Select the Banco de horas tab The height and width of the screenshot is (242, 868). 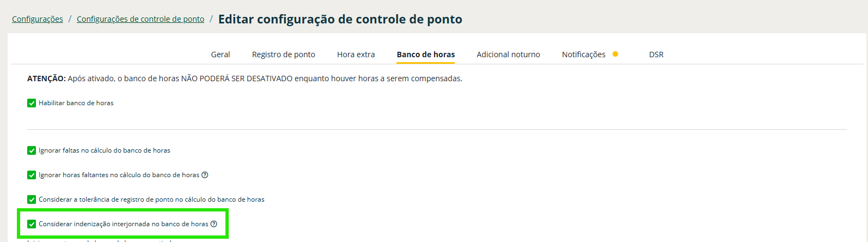pyautogui.click(x=426, y=55)
